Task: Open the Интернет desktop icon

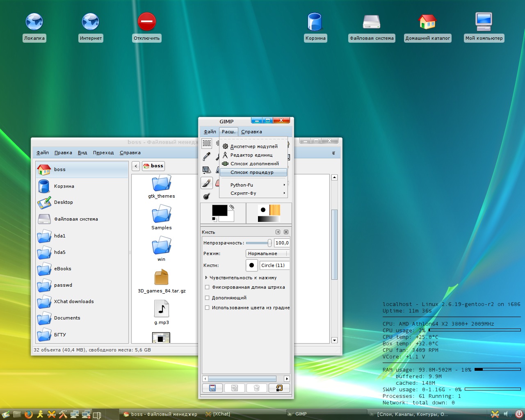Action: (91, 27)
